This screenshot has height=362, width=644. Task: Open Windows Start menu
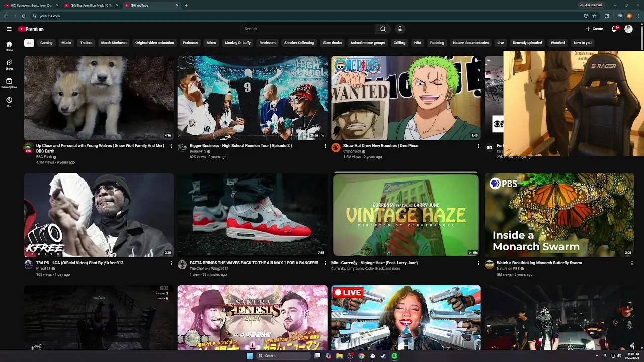[250, 356]
